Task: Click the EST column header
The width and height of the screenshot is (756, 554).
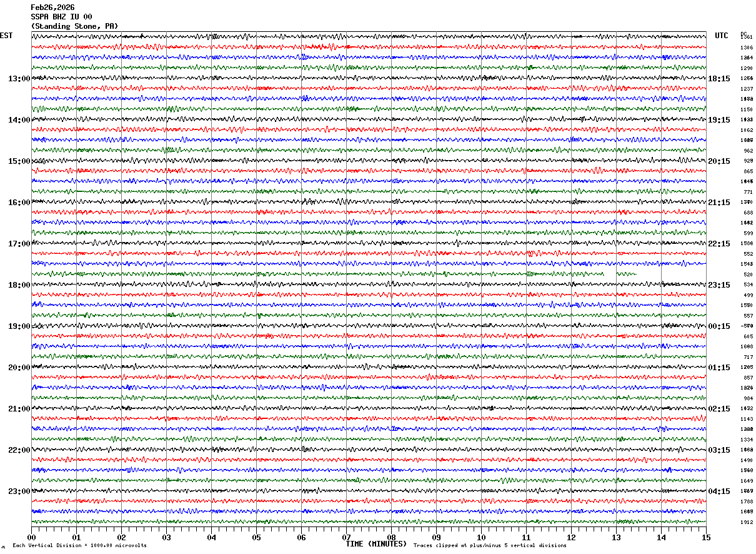Action: pyautogui.click(x=6, y=36)
